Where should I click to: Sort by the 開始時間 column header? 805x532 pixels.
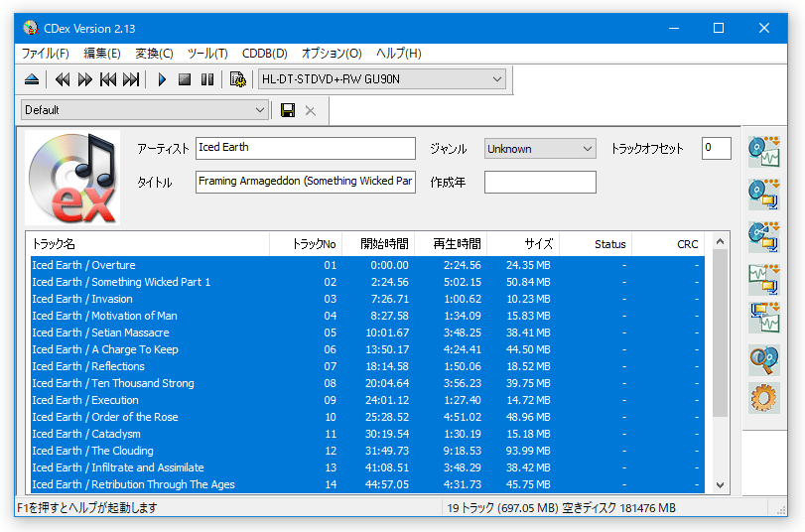click(378, 244)
